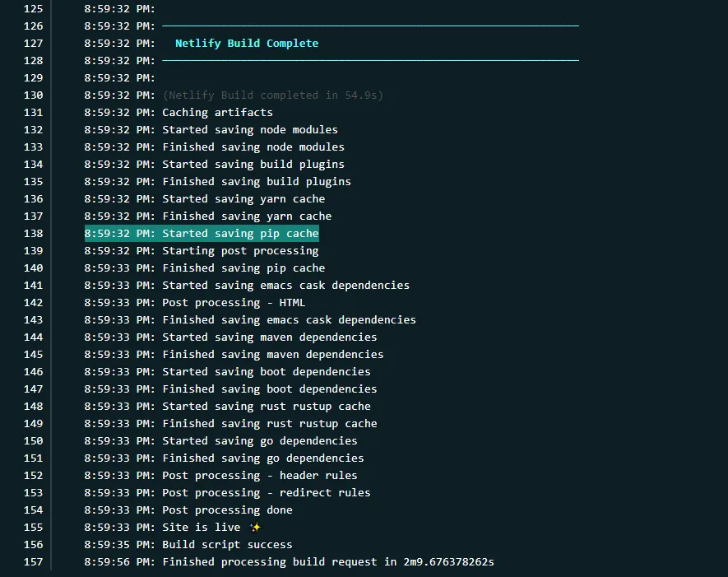
Task: Select the 'Netlify Build completed in 54.9s' line
Action: [234, 95]
